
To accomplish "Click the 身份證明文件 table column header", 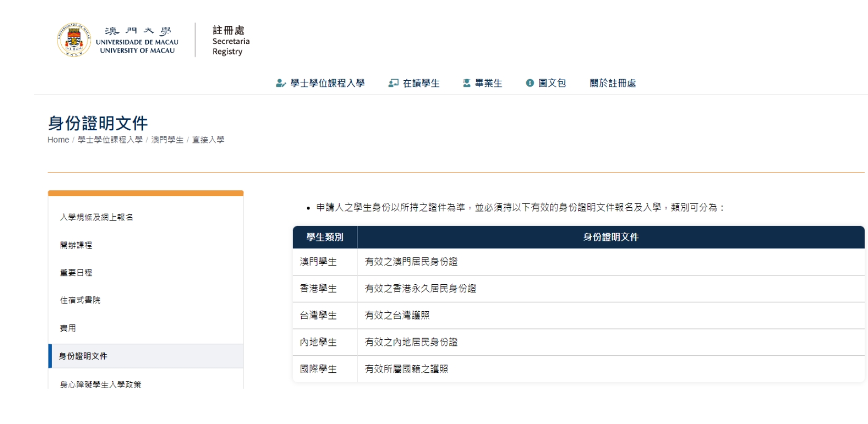I will click(611, 237).
